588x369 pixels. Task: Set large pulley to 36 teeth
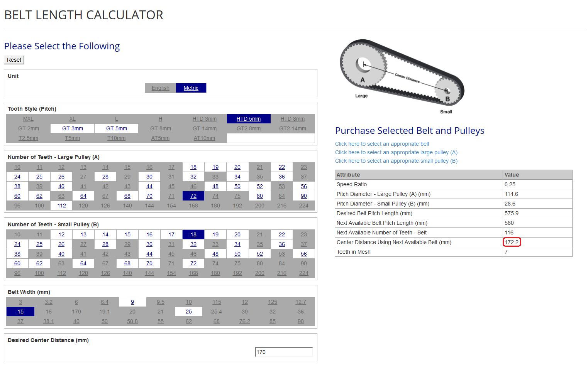(282, 177)
